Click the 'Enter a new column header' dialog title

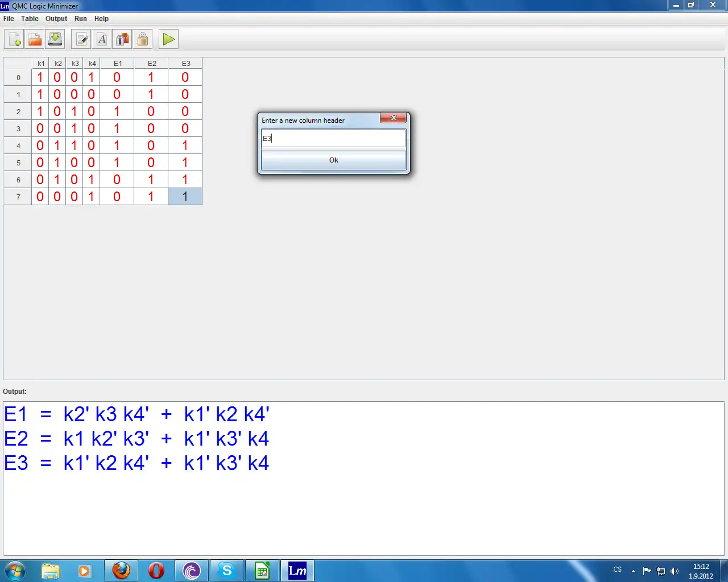coord(303,120)
